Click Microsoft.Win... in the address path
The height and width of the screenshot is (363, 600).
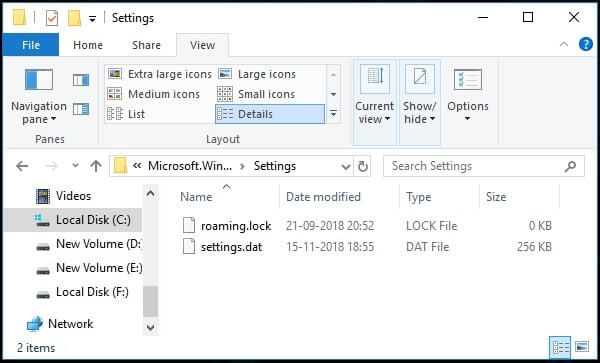(190, 166)
